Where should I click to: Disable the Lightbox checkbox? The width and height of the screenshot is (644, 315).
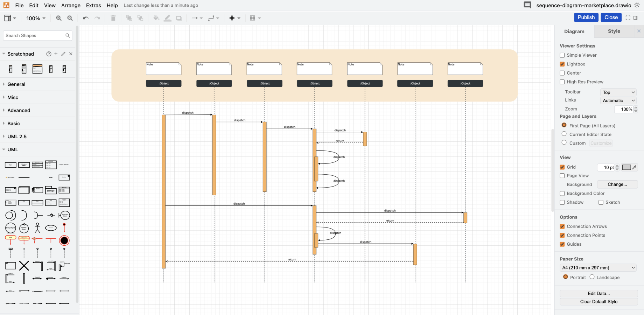[x=562, y=64]
